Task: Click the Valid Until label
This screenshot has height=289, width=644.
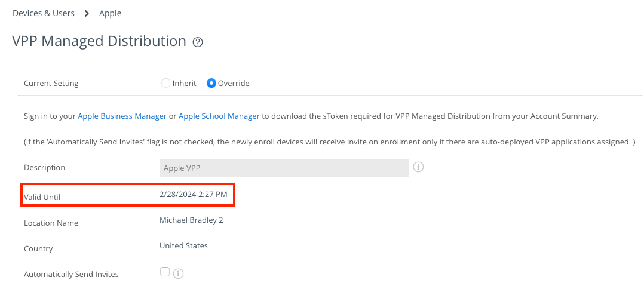Action: (x=42, y=197)
